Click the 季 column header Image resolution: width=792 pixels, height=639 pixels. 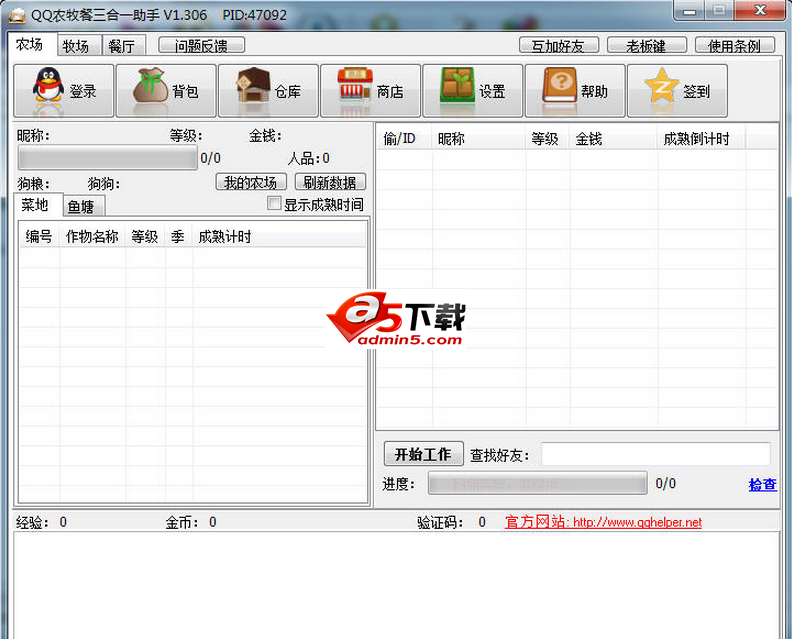coord(179,236)
